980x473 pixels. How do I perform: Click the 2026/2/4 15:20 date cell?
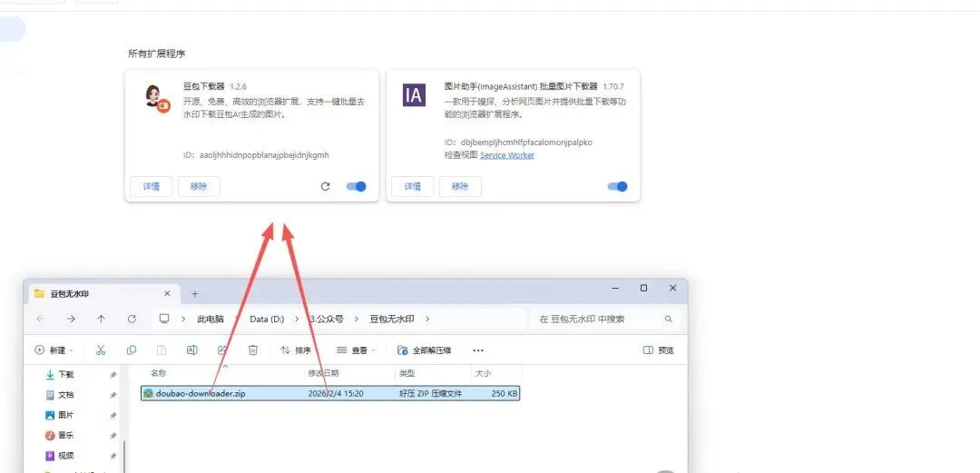(336, 393)
